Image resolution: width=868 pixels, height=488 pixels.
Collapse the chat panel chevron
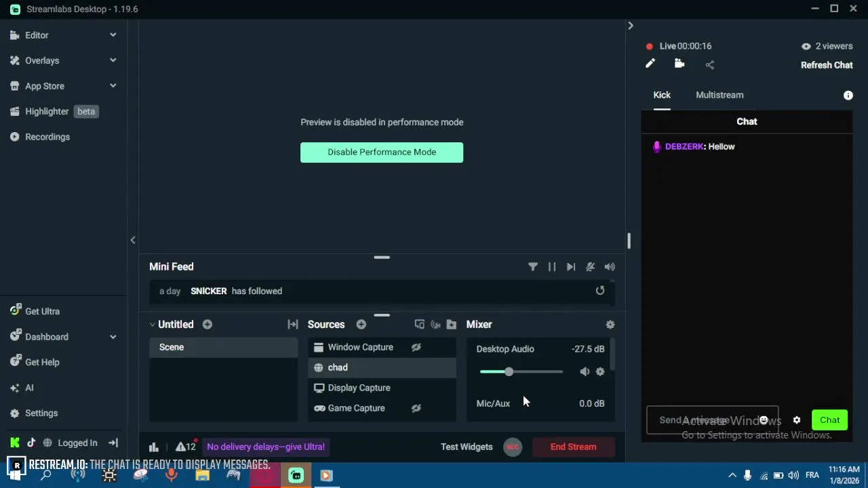631,26
